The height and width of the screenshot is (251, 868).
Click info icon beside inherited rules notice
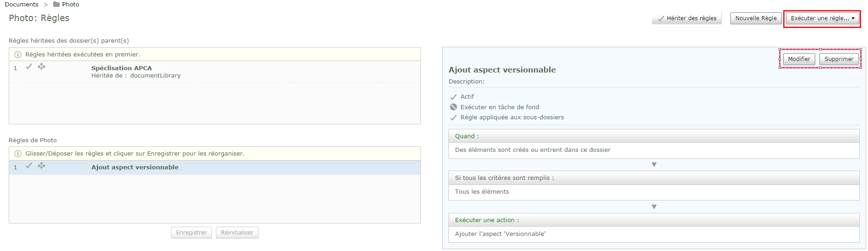(x=18, y=55)
